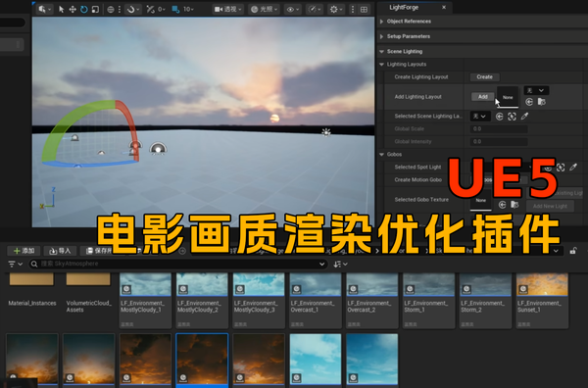Select LF_Environment_MostlyCloudy_2 asset
This screenshot has height=388, width=588.
pos(202,301)
